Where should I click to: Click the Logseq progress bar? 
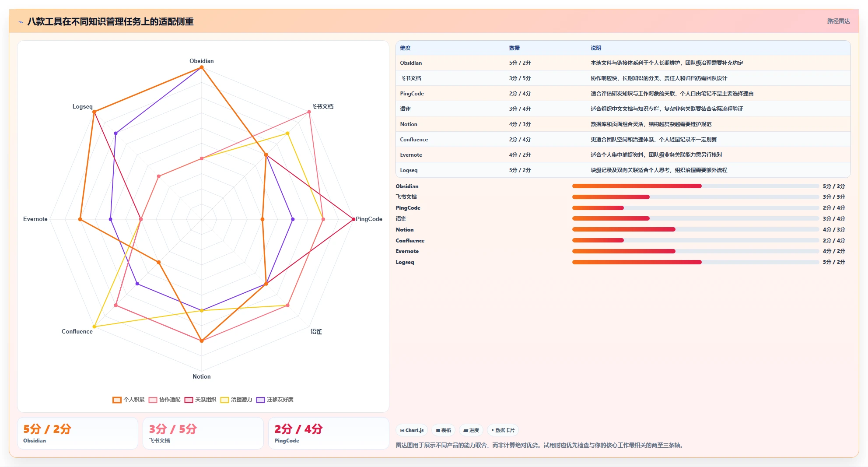coord(696,262)
